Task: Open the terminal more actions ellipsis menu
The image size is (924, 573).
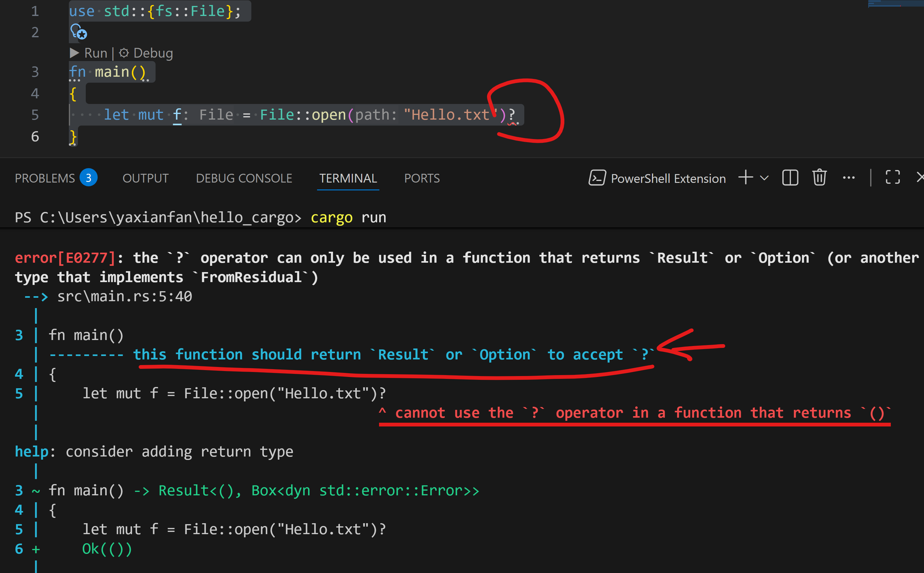Action: pos(849,177)
